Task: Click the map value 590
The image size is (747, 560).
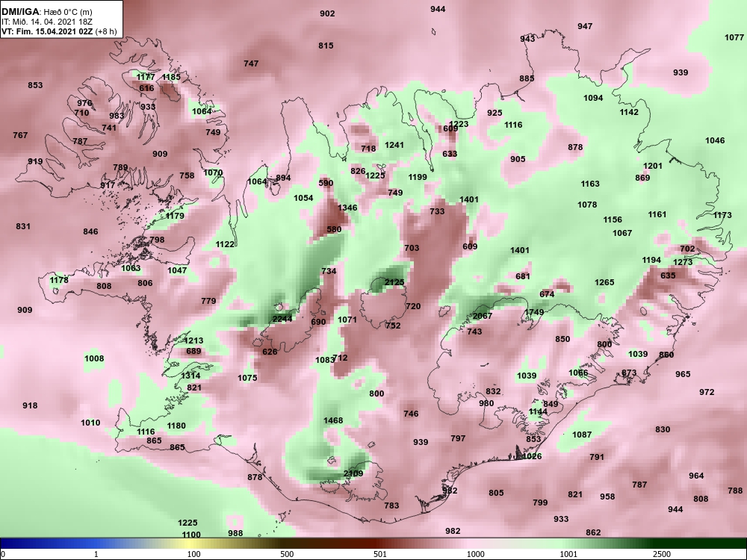Action: coord(326,183)
